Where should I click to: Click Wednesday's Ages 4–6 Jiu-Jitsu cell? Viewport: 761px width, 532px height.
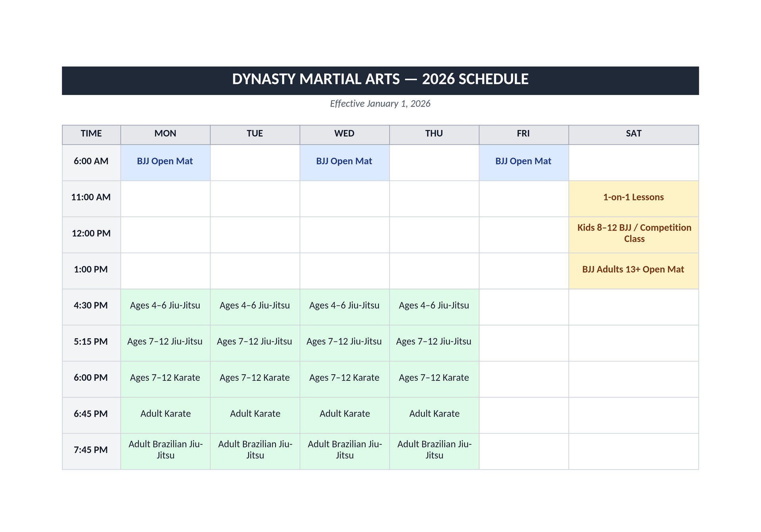344,307
